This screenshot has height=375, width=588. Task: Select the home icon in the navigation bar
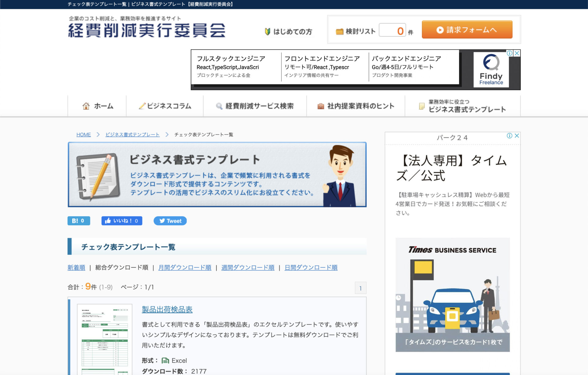click(x=86, y=106)
